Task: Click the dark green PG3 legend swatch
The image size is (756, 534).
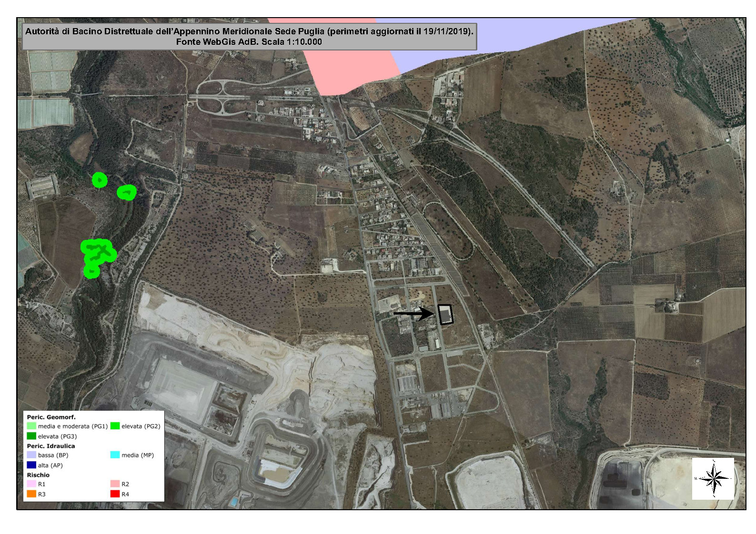Action: (31, 436)
